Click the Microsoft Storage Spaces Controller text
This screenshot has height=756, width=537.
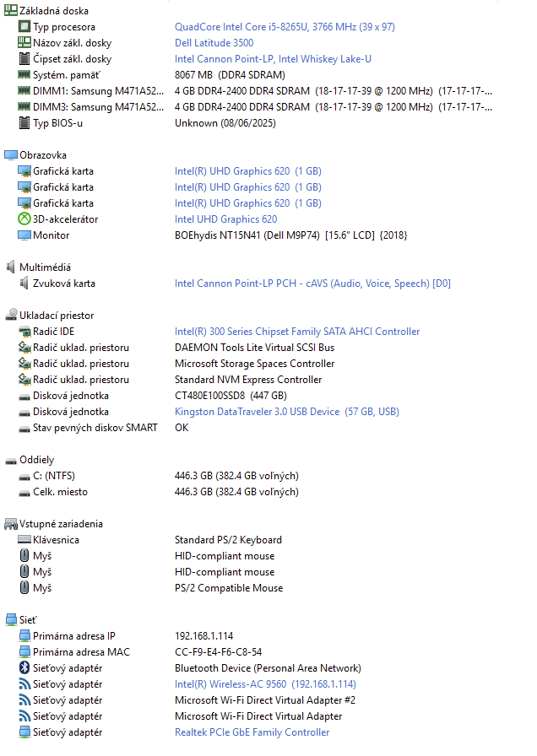pos(254,364)
